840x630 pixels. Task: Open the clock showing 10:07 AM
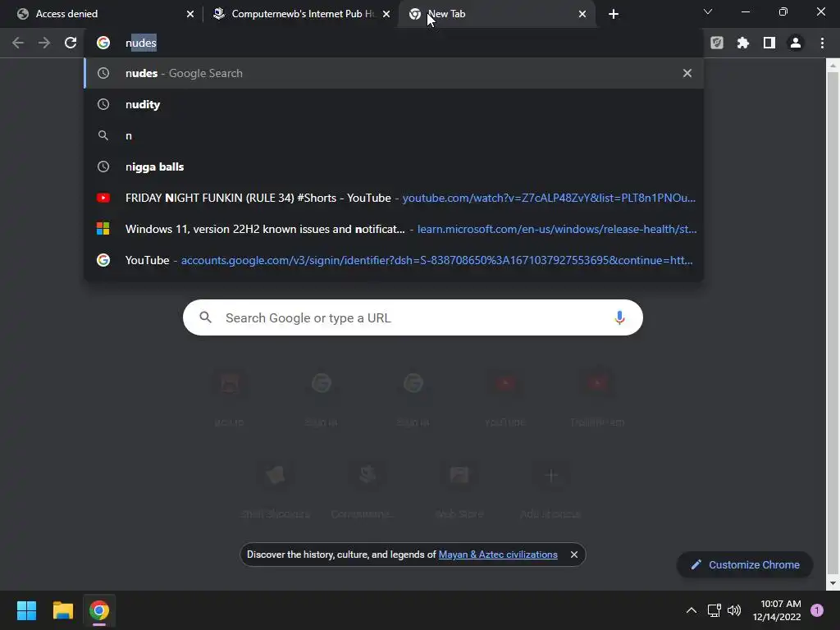click(777, 610)
